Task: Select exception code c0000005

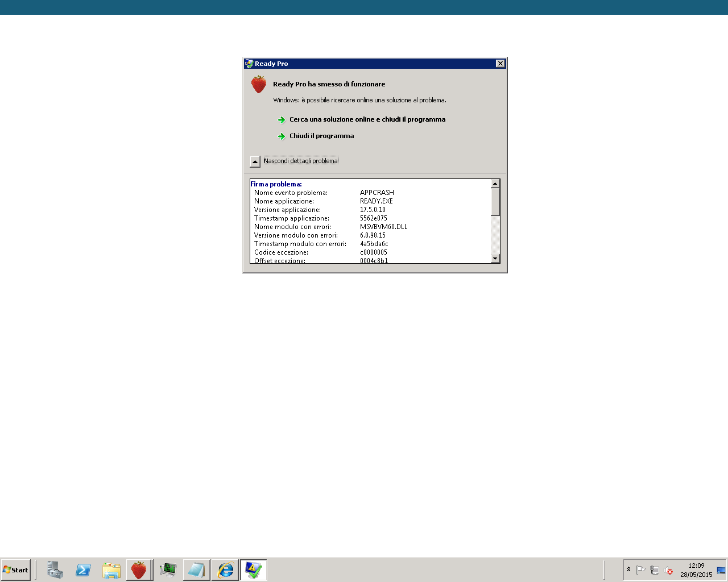Action: [x=374, y=252]
